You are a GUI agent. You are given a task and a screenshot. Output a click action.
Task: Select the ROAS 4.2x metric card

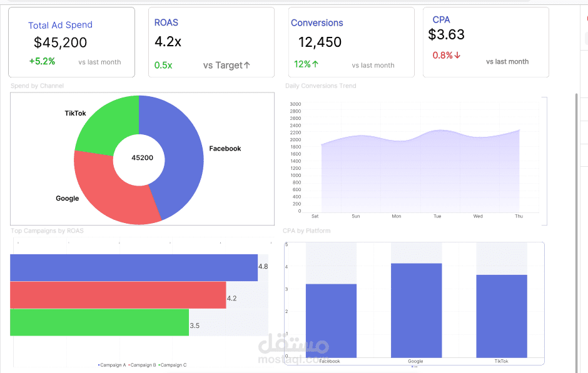211,41
